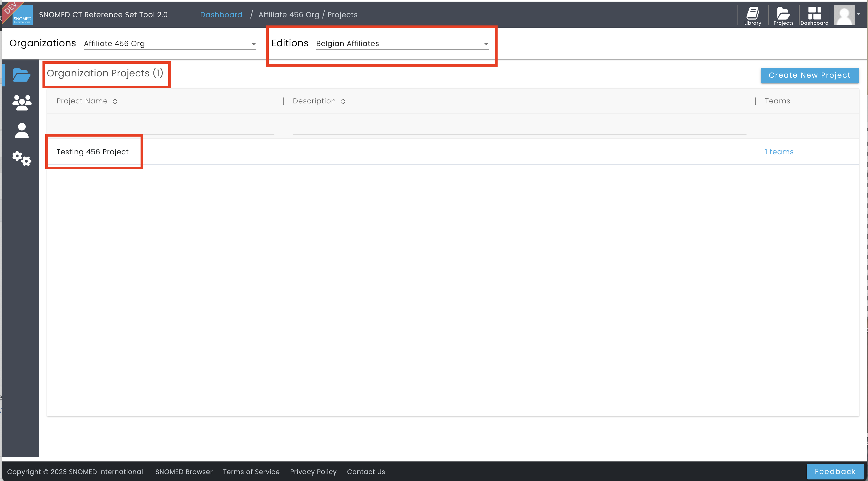868x481 pixels.
Task: Open Privacy Policy footer link
Action: pos(313,471)
